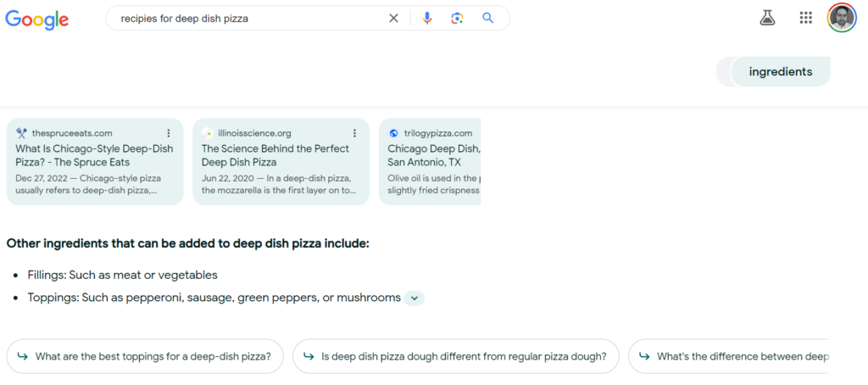This screenshot has width=868, height=385.
Task: Open options menu for illinoisscience.org card
Action: 354,133
